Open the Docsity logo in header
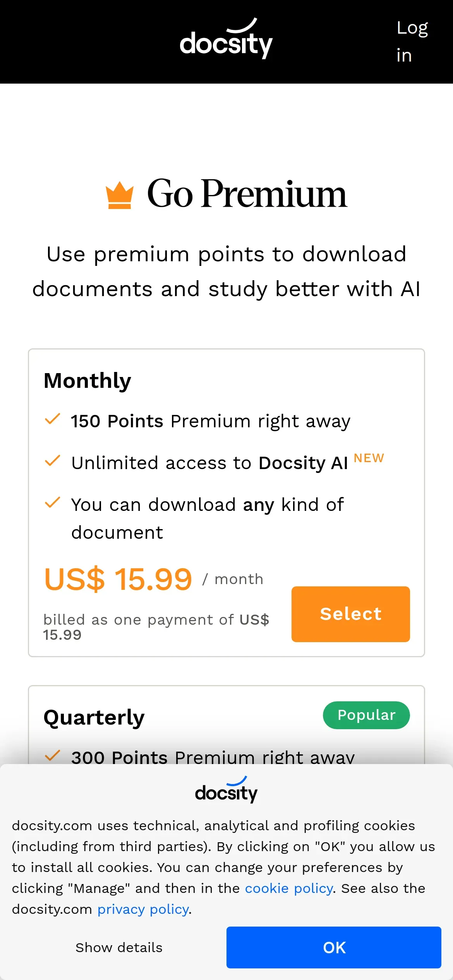Screen dimensions: 453x980 226,38
